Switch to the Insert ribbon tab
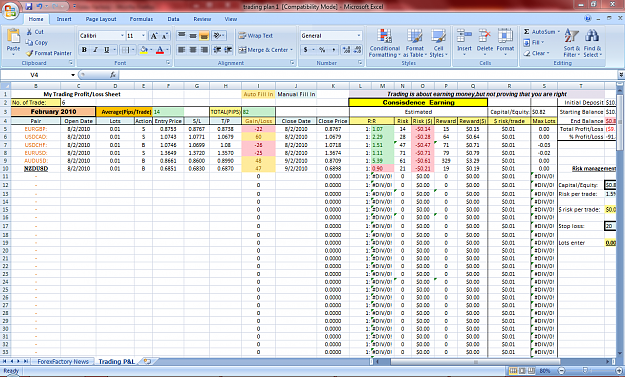The image size is (625, 377). tap(64, 19)
